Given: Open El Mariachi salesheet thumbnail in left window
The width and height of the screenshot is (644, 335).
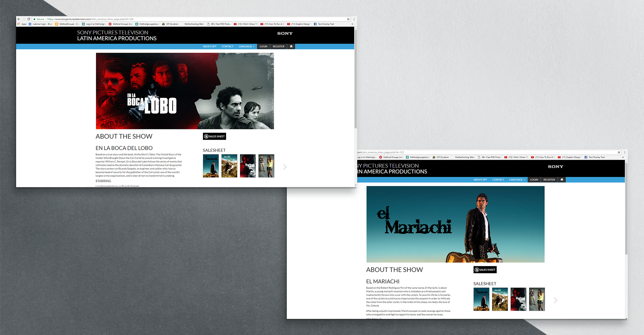Looking at the screenshot, I should [211, 166].
